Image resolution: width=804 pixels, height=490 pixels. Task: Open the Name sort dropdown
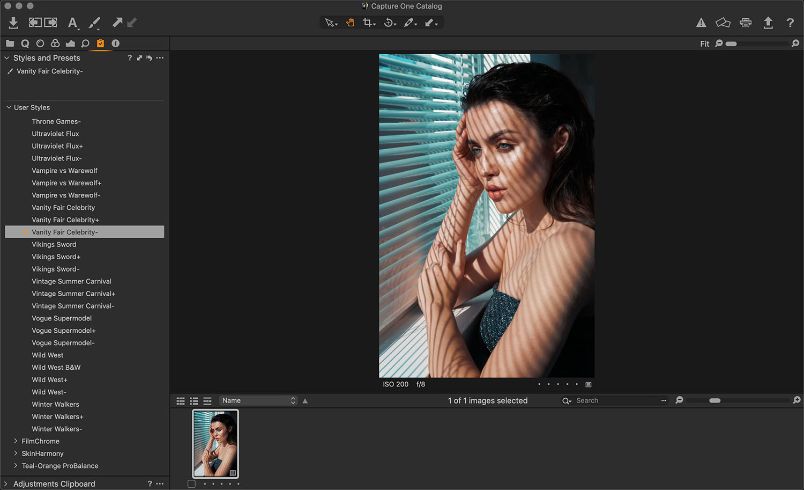[258, 400]
